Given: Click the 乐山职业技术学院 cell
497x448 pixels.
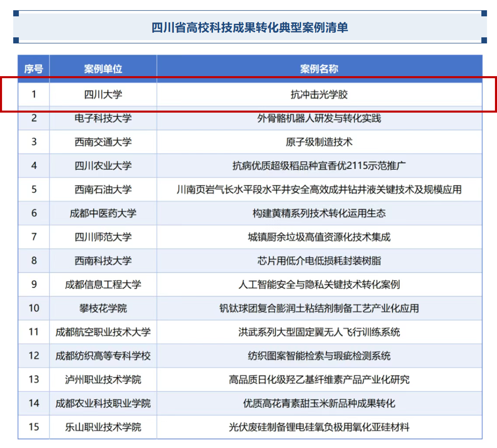Looking at the screenshot, I should (103, 427).
